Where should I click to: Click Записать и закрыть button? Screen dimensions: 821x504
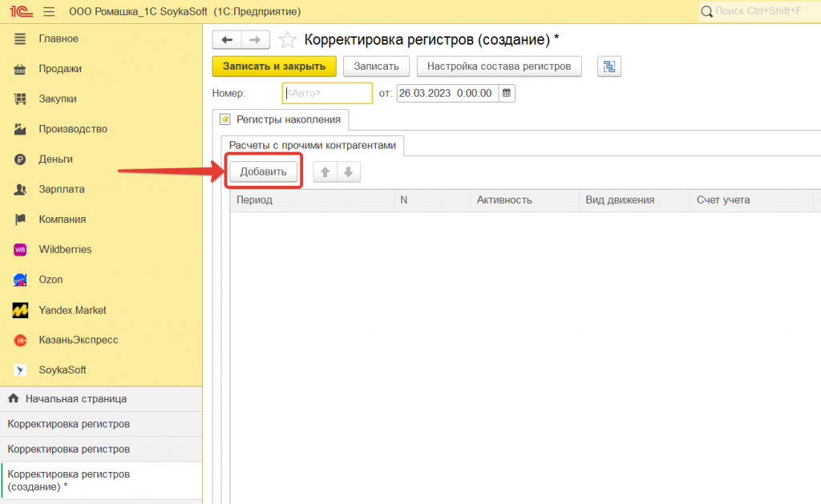coord(274,67)
